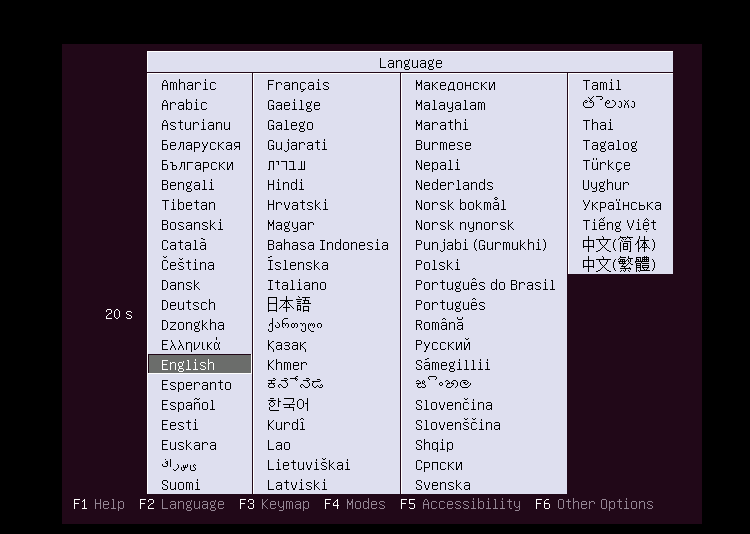Select Latviski language
Screen dimensions: 750x534
[x=297, y=485]
